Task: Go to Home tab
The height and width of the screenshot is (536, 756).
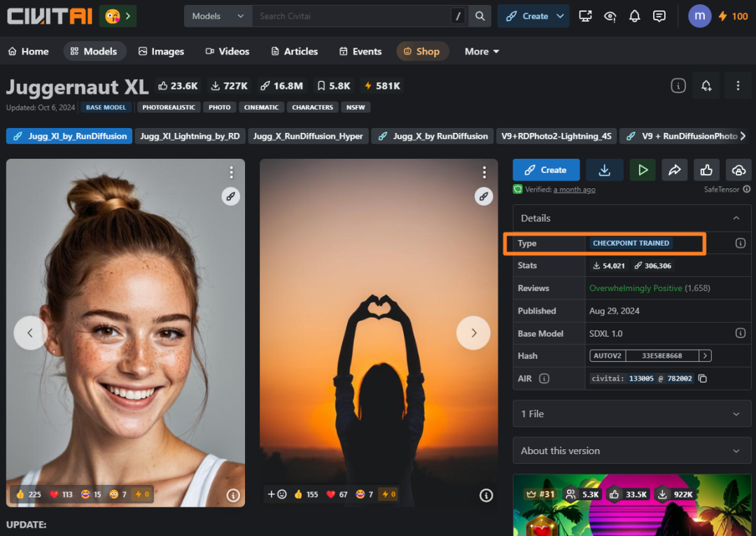Action: pyautogui.click(x=29, y=51)
